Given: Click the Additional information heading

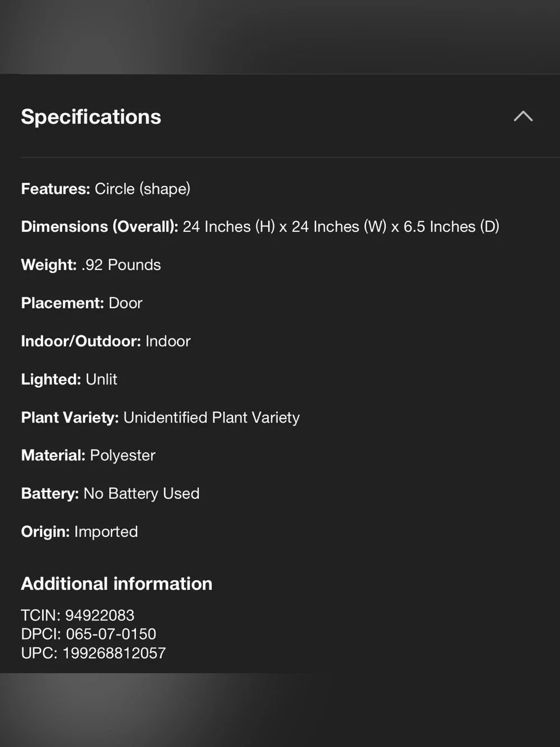Looking at the screenshot, I should pyautogui.click(x=116, y=583).
